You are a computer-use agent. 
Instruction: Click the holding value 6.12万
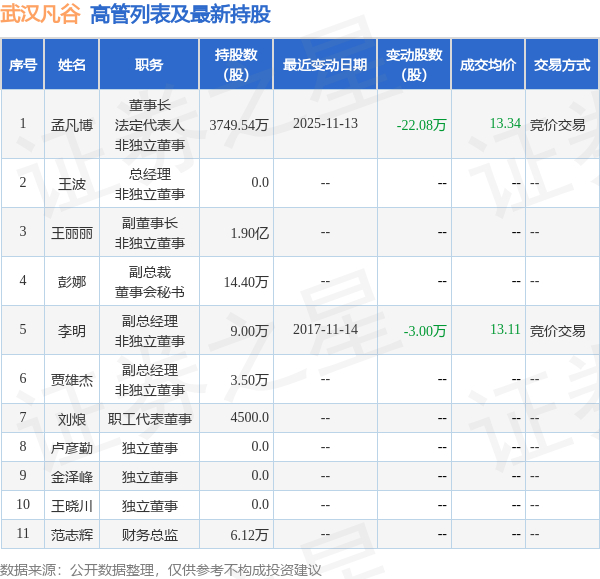tap(249, 535)
